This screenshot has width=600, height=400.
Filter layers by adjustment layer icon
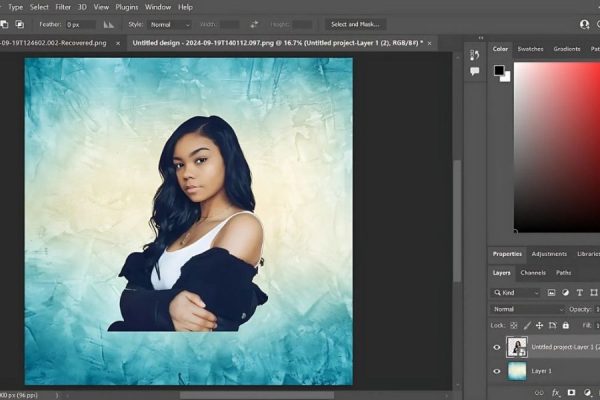click(x=566, y=293)
